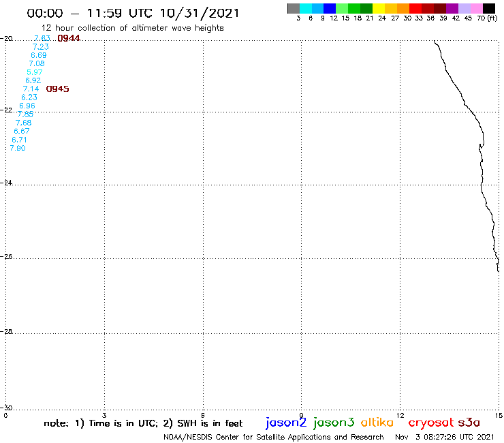Select the purple swatch in the legend
The image size is (504, 443).
452,8
